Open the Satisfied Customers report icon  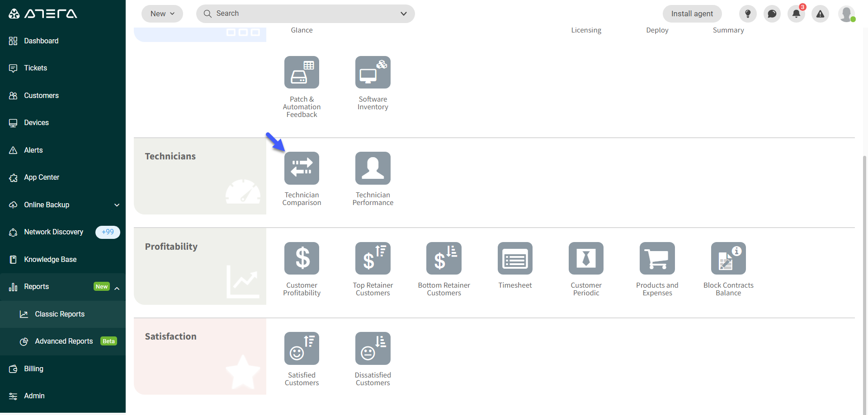(302, 348)
